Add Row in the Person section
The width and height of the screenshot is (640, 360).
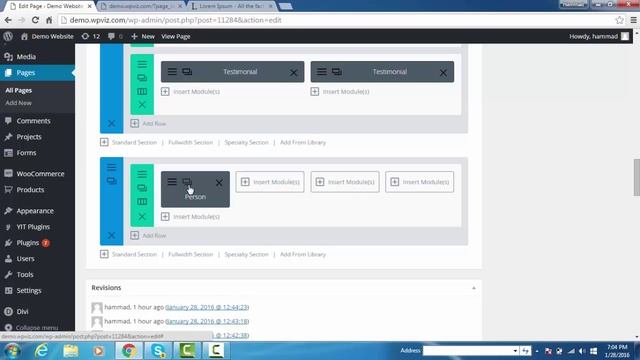coord(148,235)
